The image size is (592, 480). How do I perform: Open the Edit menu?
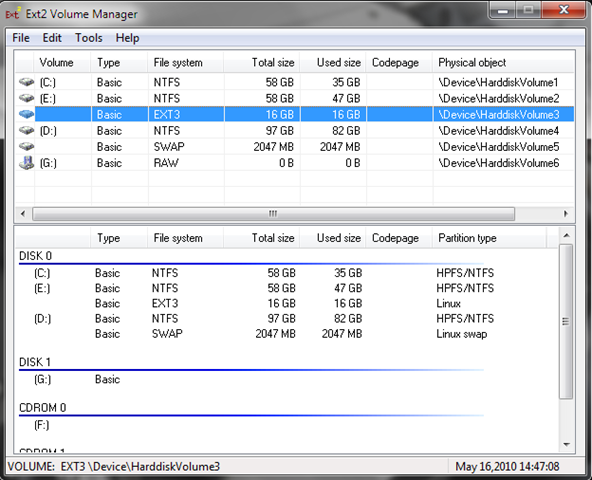point(52,38)
